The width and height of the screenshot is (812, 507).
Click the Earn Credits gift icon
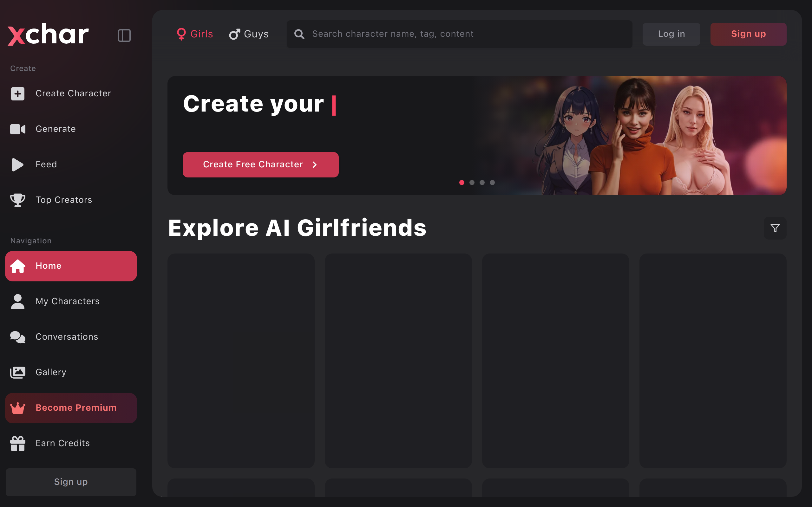click(x=18, y=443)
